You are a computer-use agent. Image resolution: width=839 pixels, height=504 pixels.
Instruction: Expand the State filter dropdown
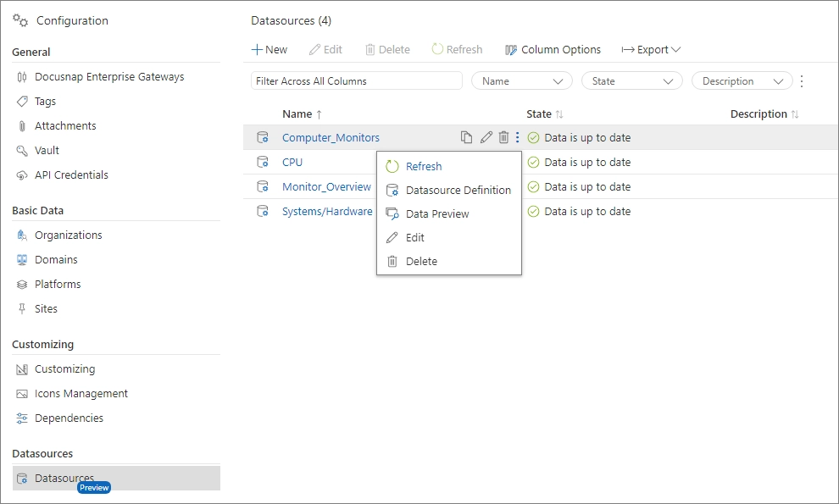pos(631,81)
